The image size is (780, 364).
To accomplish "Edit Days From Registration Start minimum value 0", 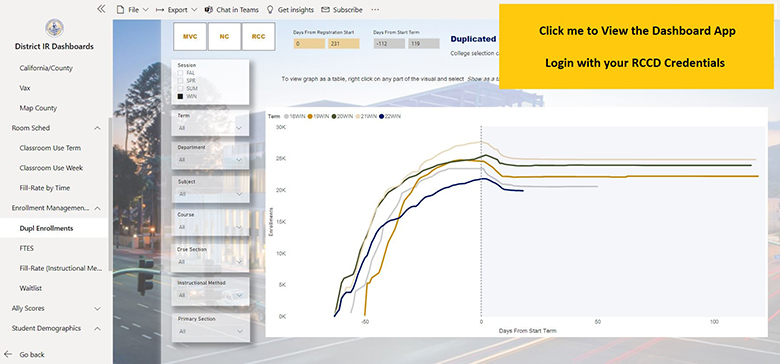I will 309,44.
